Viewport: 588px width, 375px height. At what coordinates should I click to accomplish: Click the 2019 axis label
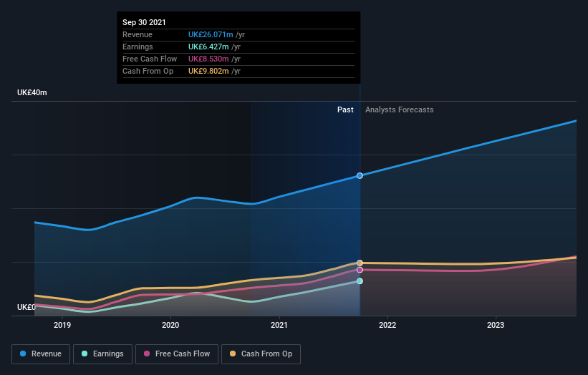click(62, 325)
